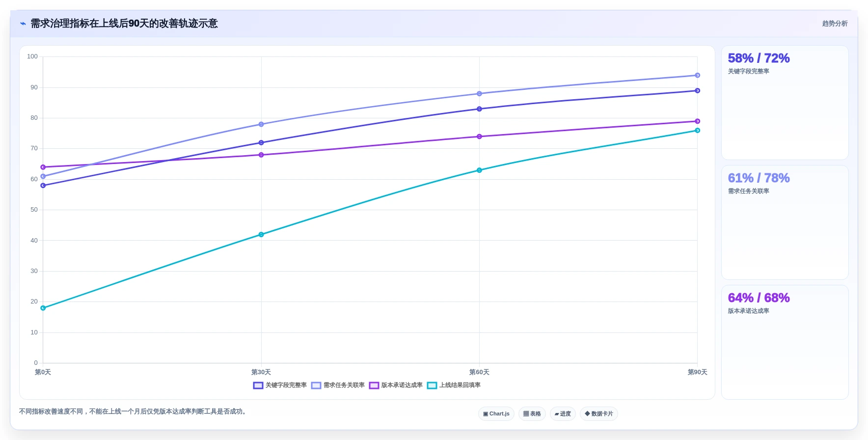Click the 第30天 x-axis label
Screen dimensions: 868x440
click(x=261, y=372)
